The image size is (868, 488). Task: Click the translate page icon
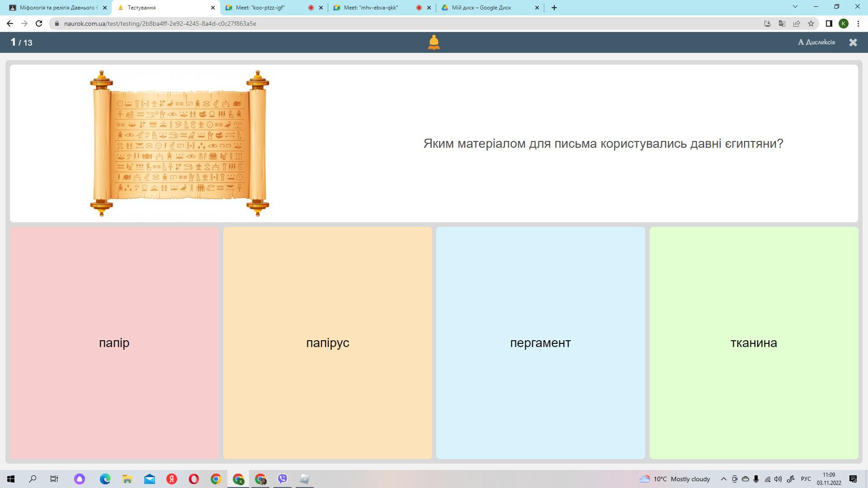coord(782,23)
